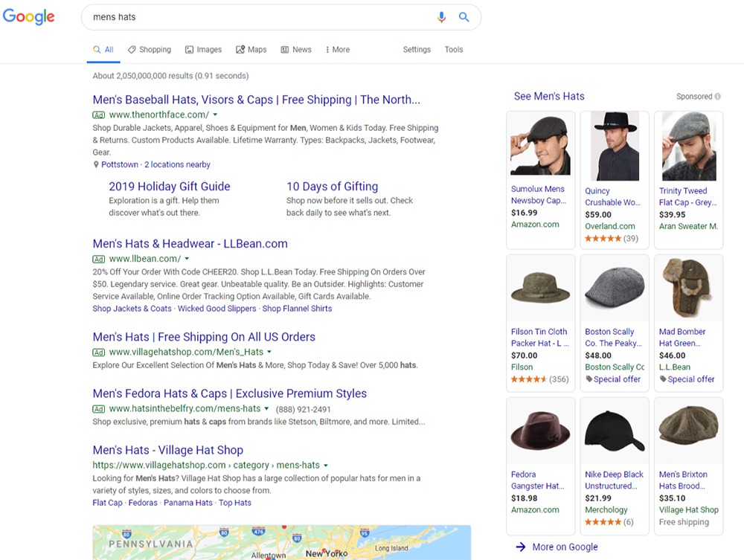This screenshot has width=744, height=560.
Task: Open Sumolux Mens Newsboy Cap product image
Action: [540, 146]
